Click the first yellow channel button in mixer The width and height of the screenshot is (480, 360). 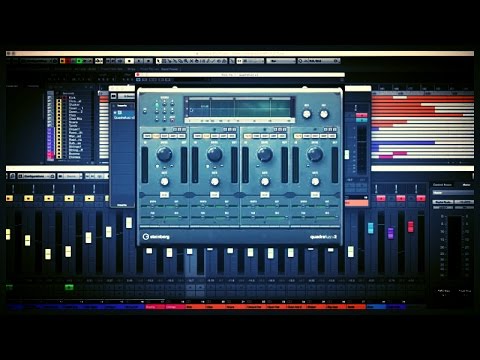coord(9,198)
